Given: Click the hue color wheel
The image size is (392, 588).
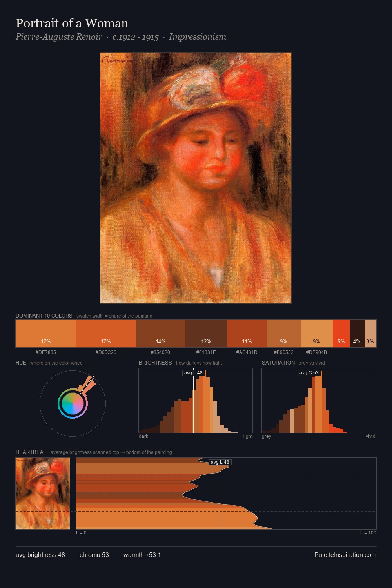Looking at the screenshot, I should [x=73, y=403].
